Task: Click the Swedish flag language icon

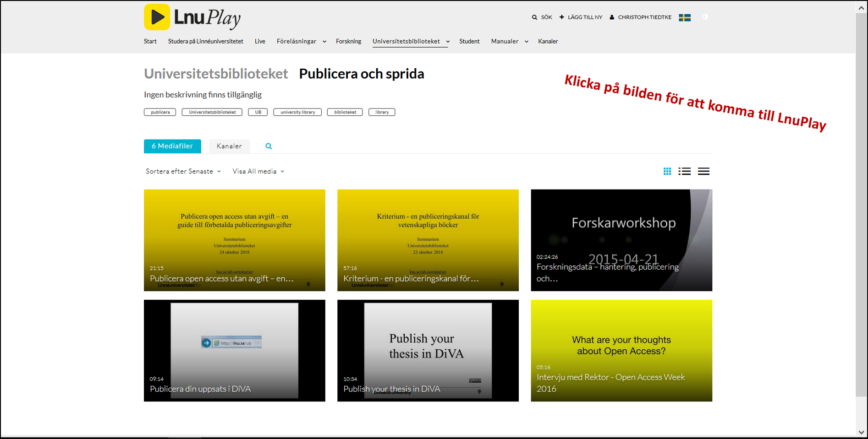Action: pyautogui.click(x=685, y=17)
